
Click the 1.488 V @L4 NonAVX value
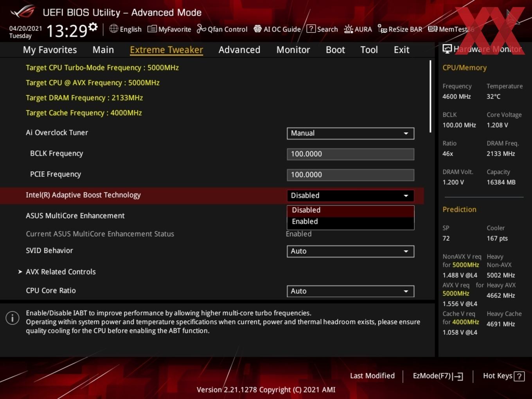pyautogui.click(x=460, y=275)
